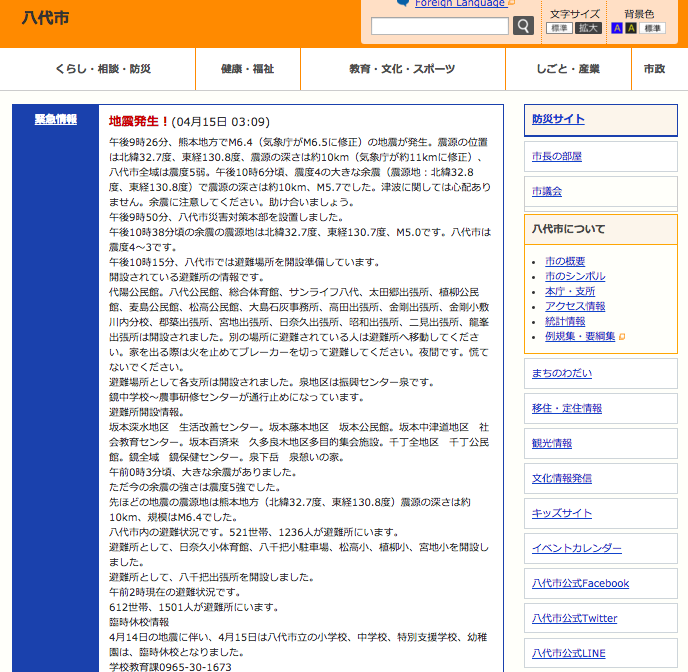Viewport: 688px width, 672px height.
Task: Open the 移住・定住情報 link
Action: [x=567, y=408]
